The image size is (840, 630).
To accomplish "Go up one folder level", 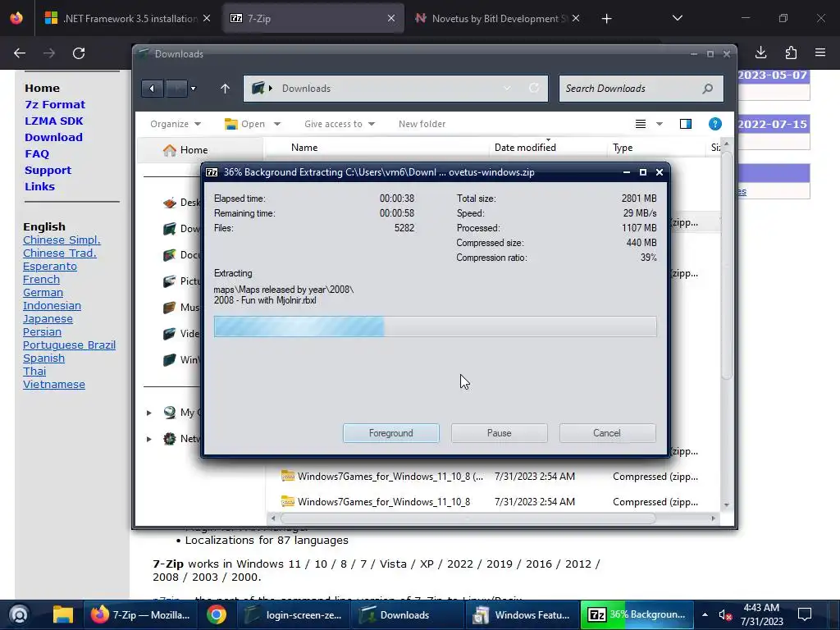I will pos(225,89).
